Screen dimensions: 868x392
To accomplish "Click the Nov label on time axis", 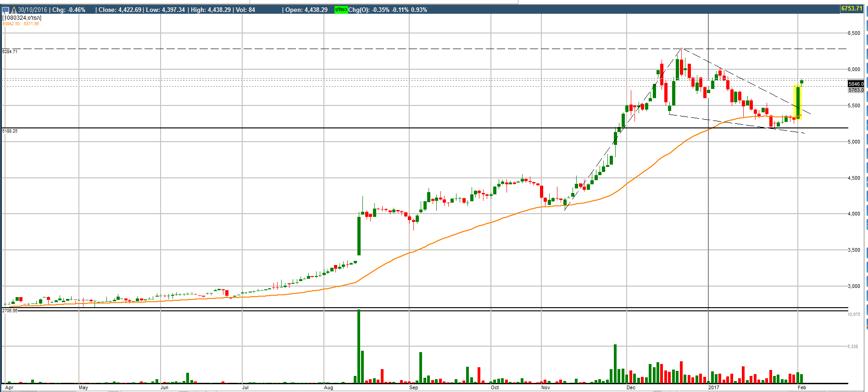I will point(545,388).
